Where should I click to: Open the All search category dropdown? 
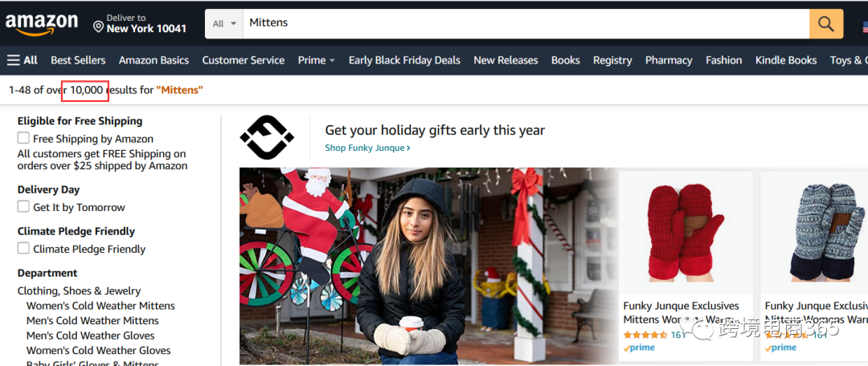click(x=224, y=24)
